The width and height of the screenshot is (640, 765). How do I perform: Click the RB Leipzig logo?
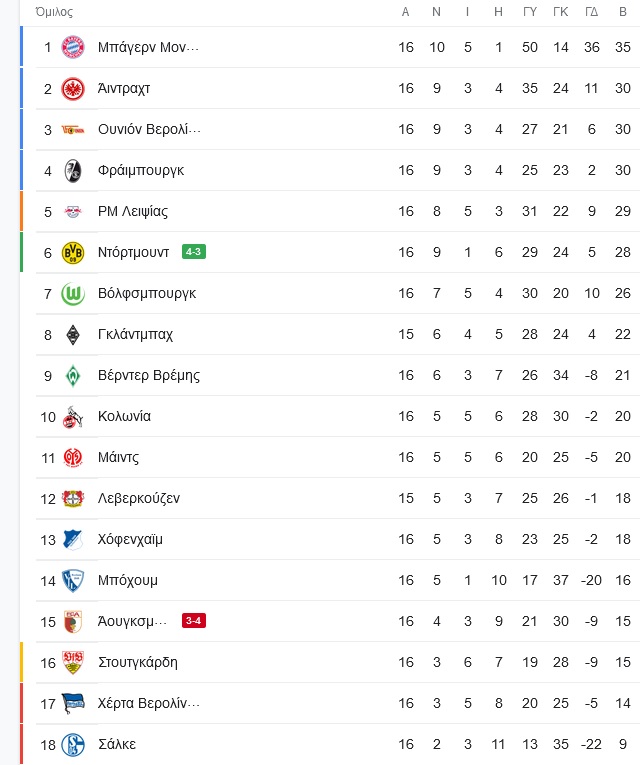coord(73,212)
